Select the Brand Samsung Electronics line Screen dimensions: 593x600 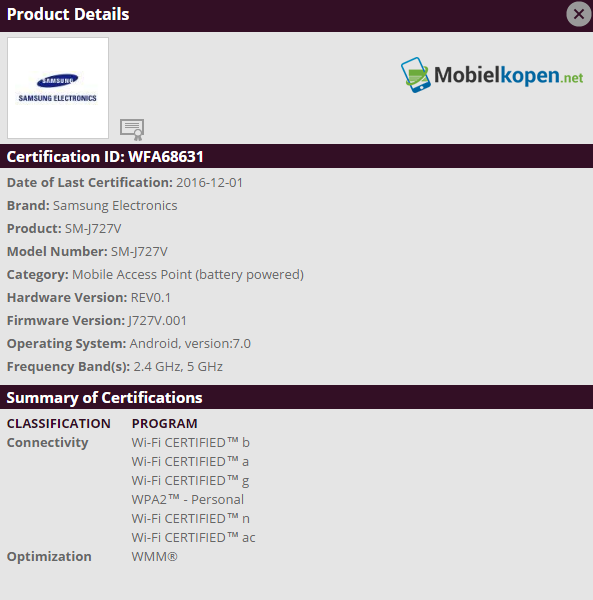[92, 205]
